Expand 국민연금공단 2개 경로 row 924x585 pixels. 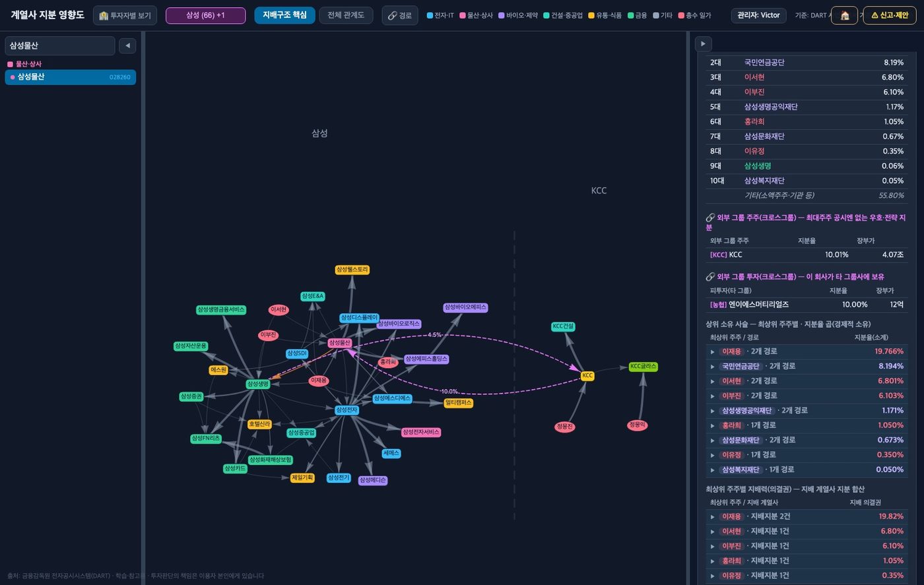pos(807,366)
